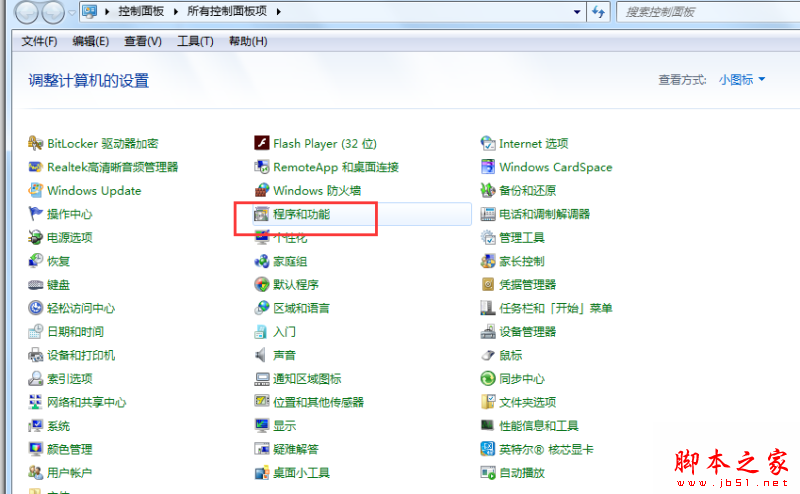Click the forward navigation button
Viewport: 800px width, 494px height.
click(53, 13)
